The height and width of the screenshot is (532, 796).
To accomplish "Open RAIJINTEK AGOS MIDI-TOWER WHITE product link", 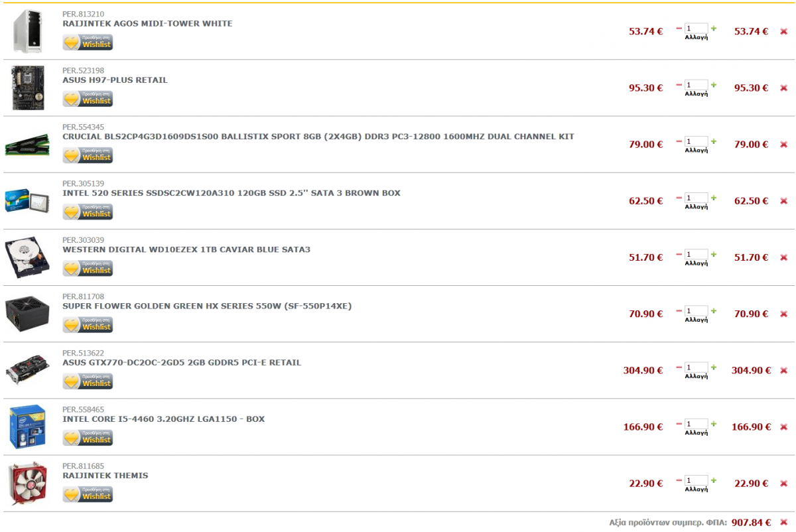I will [x=147, y=24].
